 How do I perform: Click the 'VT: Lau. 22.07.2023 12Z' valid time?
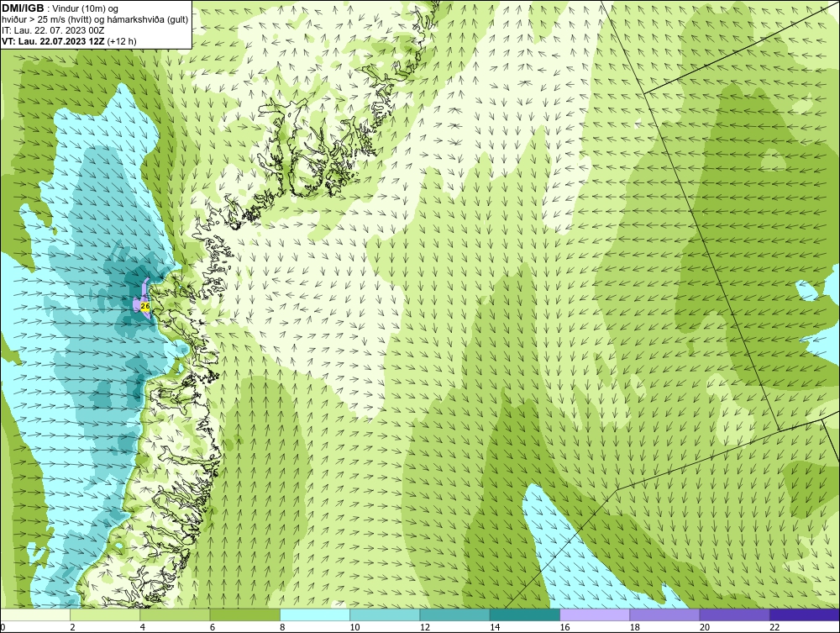click(x=55, y=41)
